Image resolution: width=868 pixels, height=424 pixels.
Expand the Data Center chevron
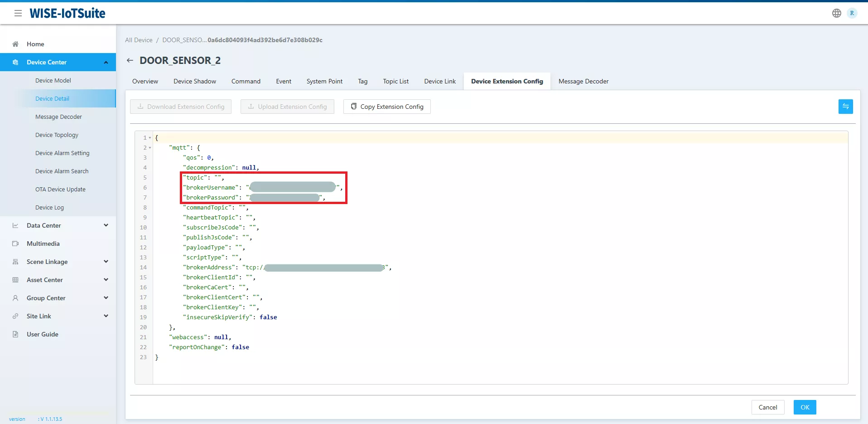click(x=106, y=225)
